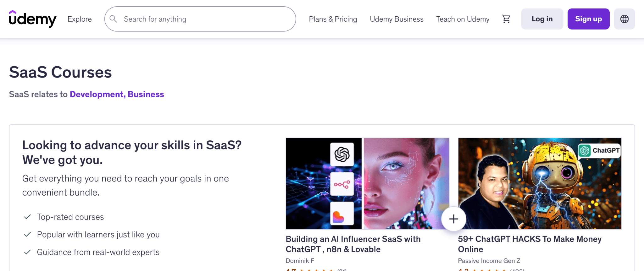The width and height of the screenshot is (644, 271).
Task: Click the plus icon between bundle courses
Action: (x=453, y=219)
